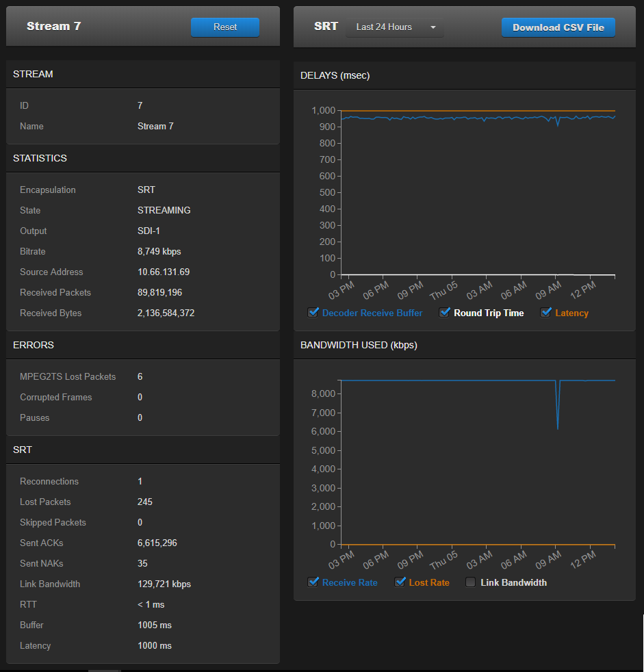Click the BANDWIDTH USED (kbps) panel title

pyautogui.click(x=359, y=345)
